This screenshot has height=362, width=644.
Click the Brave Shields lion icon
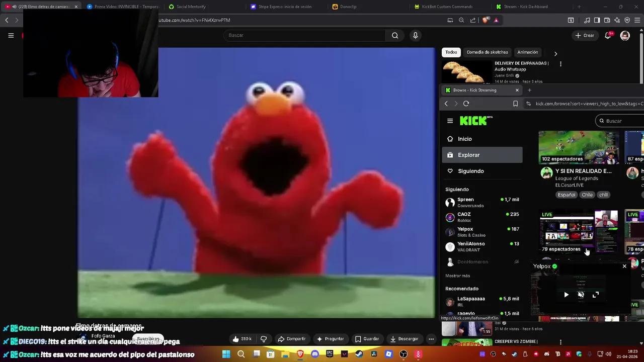pos(485,20)
